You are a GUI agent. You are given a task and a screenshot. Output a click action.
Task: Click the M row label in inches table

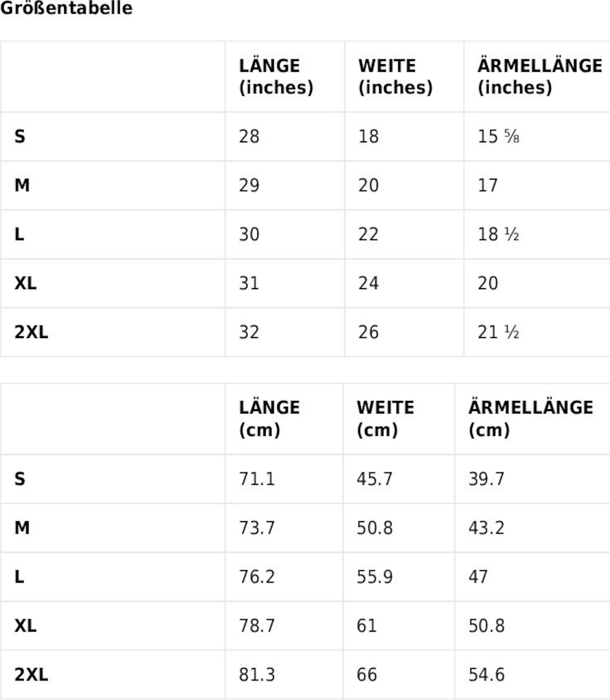coord(22,185)
